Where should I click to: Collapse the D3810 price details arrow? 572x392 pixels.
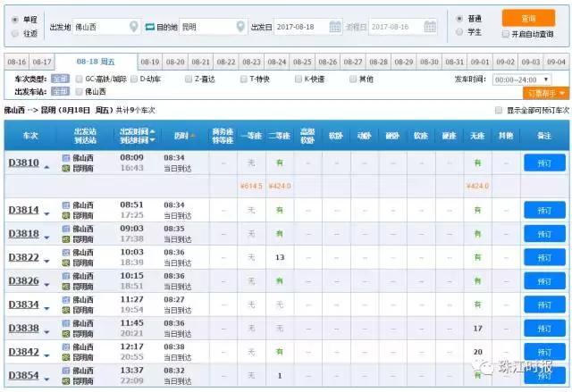click(46, 167)
